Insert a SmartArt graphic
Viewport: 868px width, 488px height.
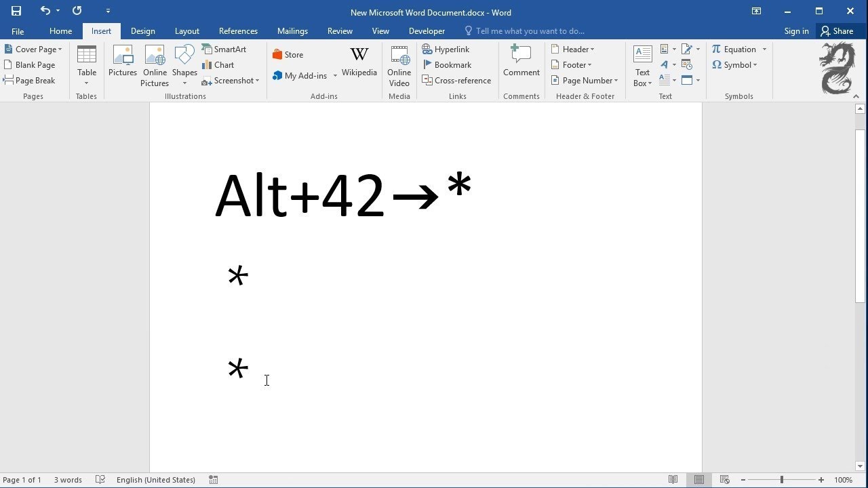(224, 49)
